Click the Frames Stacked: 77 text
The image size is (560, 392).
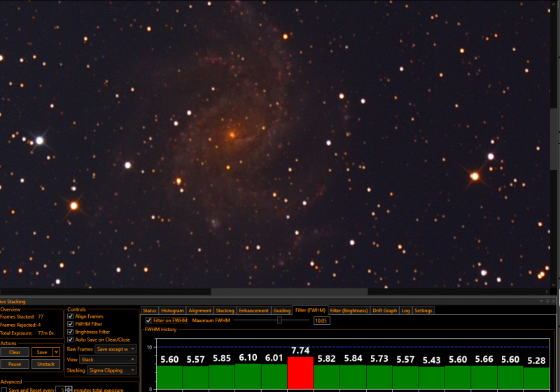(22, 316)
